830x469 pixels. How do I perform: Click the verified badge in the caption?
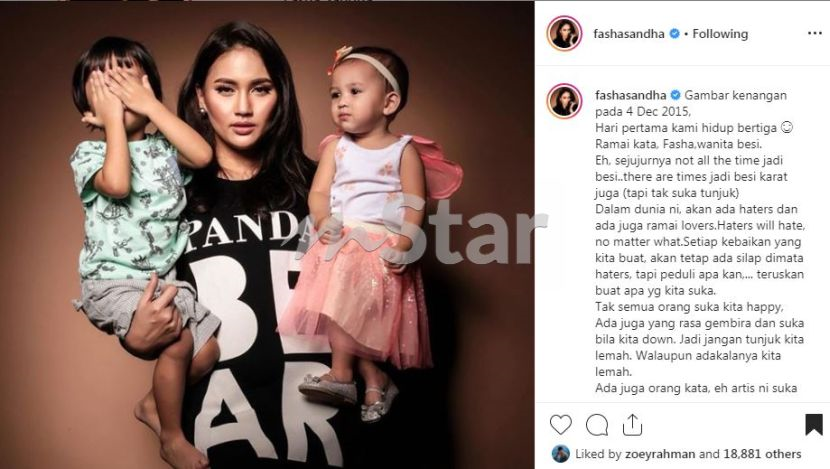[675, 95]
